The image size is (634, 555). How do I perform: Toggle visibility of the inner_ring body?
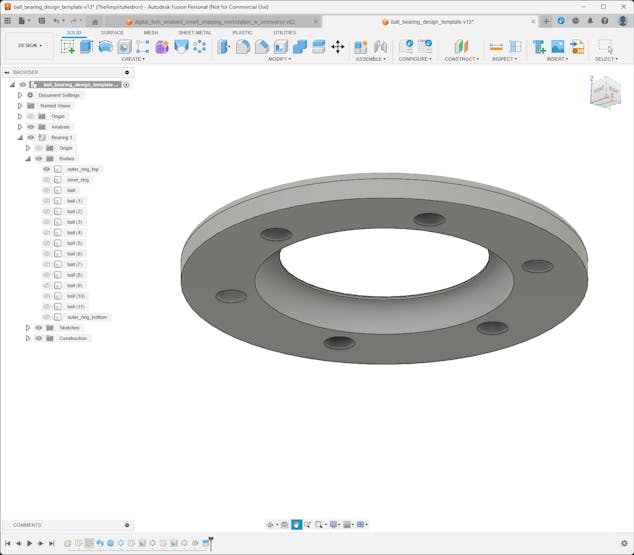(46, 180)
